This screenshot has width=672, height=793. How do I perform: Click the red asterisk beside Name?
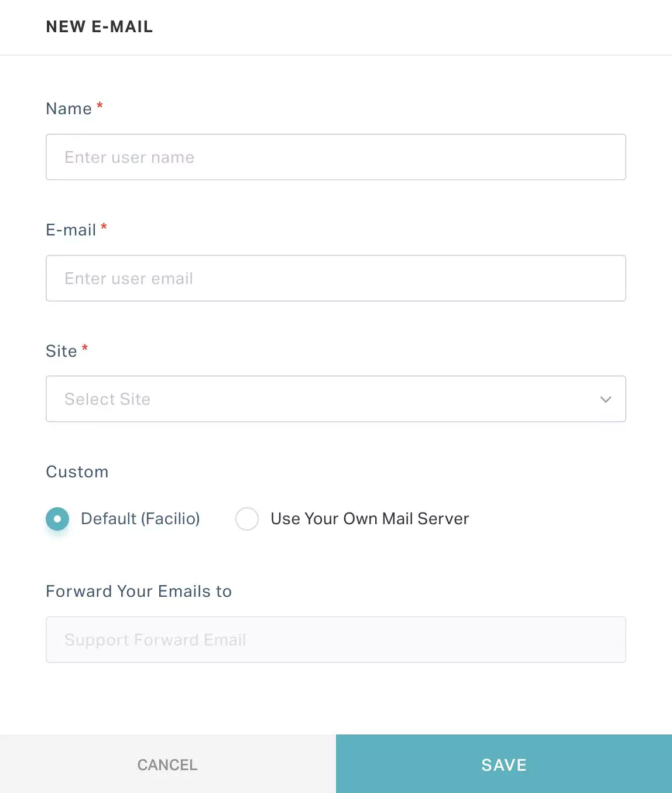(x=100, y=106)
